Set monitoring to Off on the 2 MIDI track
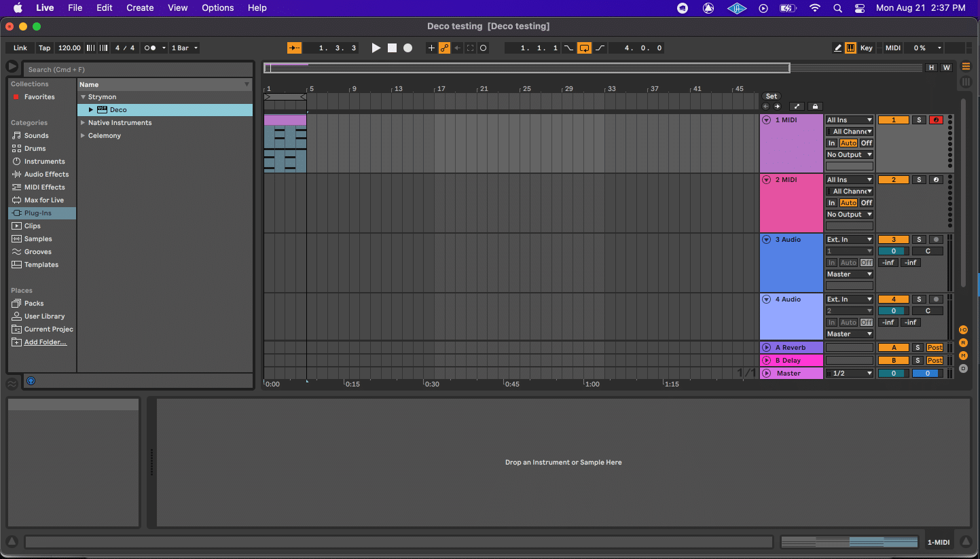 coord(866,202)
